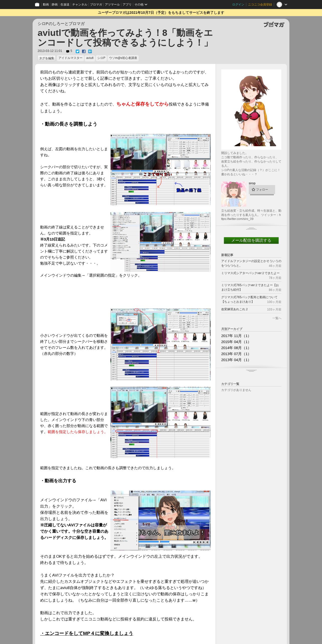The image size is (322, 644).
Task: Open チャンネル in top navigation
Action: [79, 5]
